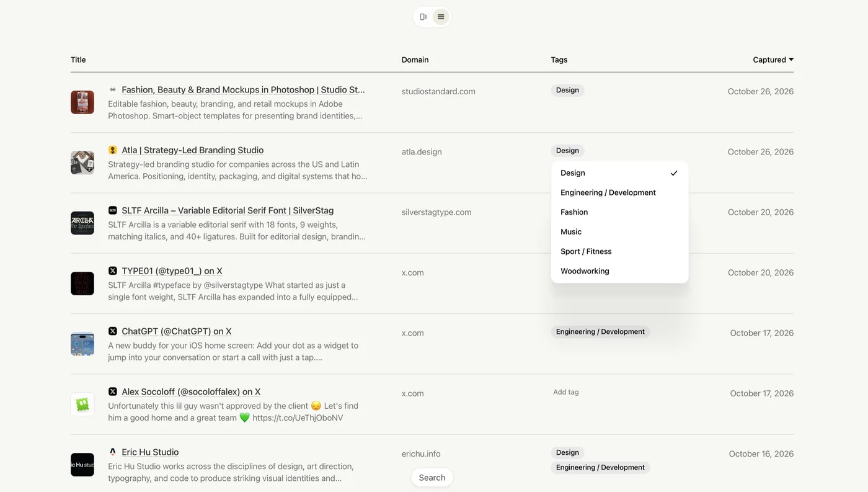Open Atla | Strategy-Led Branding Studio link
The width and height of the screenshot is (868, 492).
pos(193,150)
